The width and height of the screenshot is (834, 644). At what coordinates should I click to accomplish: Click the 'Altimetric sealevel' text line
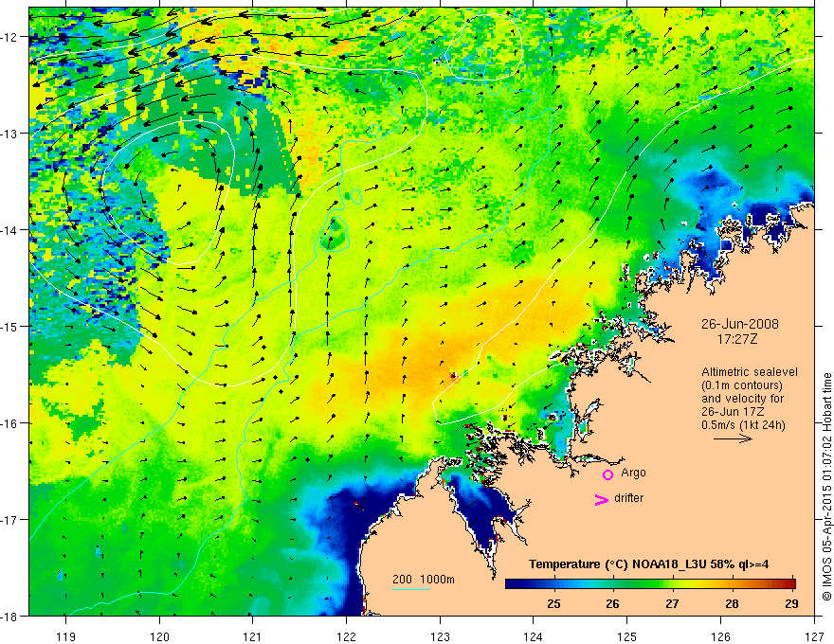750,372
